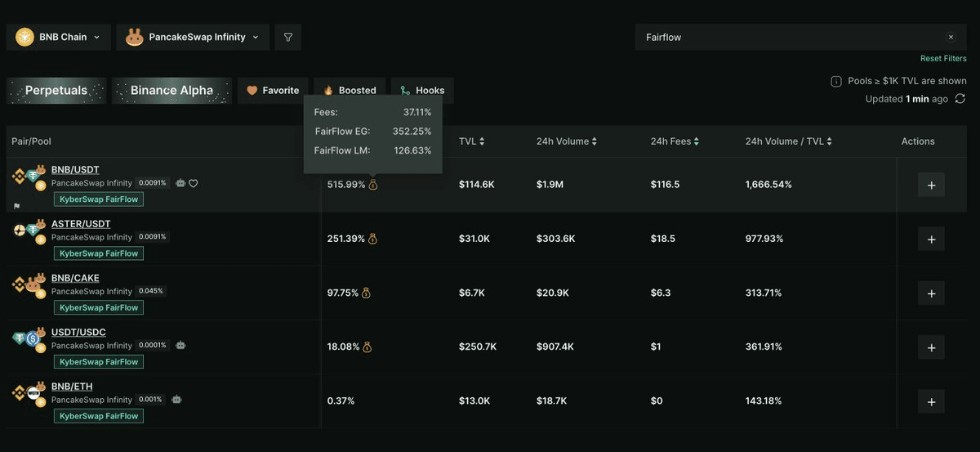Click the TVL info icon

[x=836, y=82]
